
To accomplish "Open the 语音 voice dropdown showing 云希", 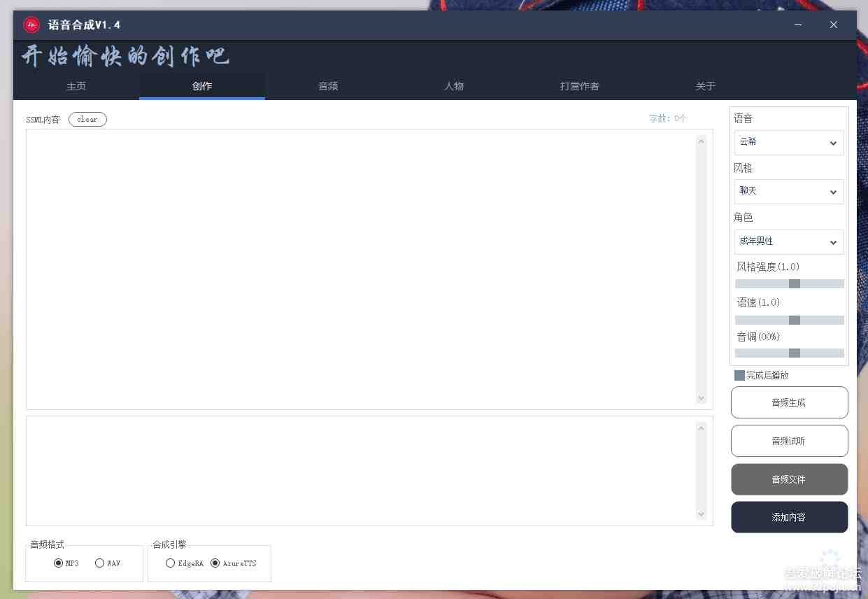I will pyautogui.click(x=788, y=143).
